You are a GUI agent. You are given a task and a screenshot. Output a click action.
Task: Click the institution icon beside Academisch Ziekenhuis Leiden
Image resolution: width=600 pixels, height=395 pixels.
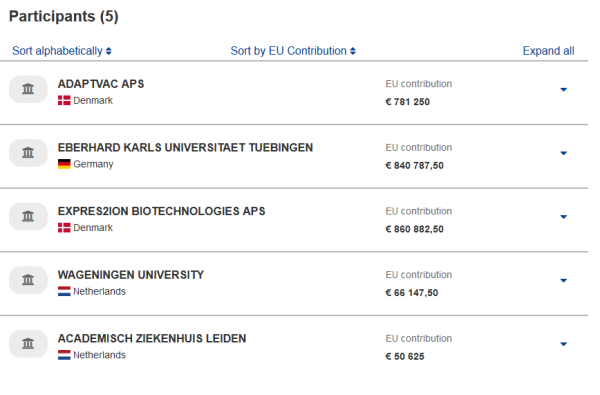28,344
